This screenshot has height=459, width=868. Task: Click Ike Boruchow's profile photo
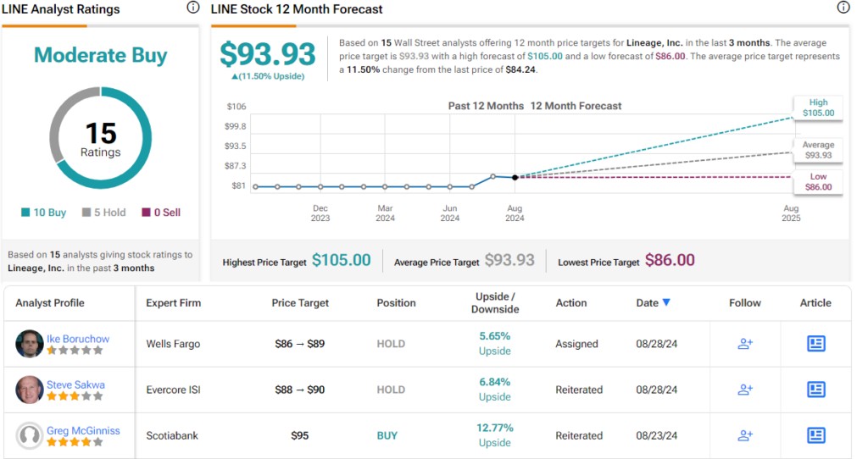pos(30,344)
